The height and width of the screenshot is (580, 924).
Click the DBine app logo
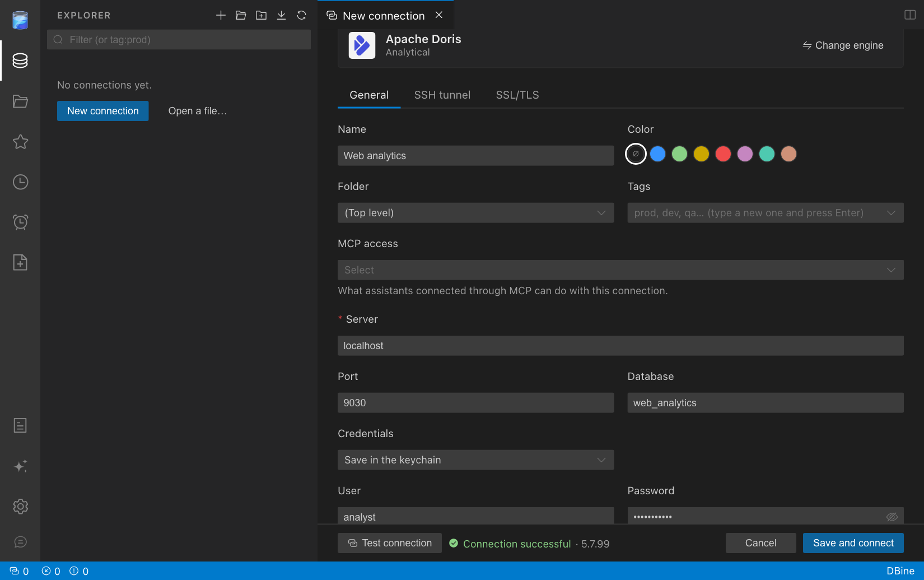pos(20,20)
